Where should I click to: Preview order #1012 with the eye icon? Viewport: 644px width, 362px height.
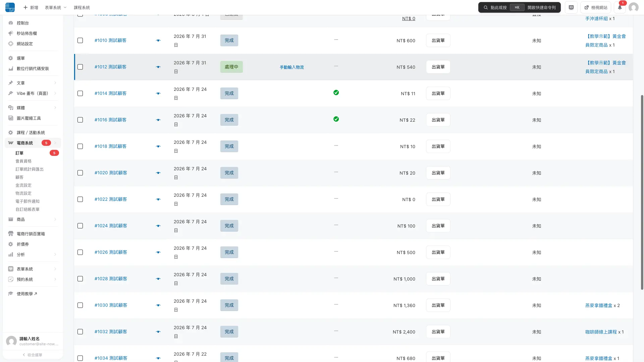tap(158, 67)
